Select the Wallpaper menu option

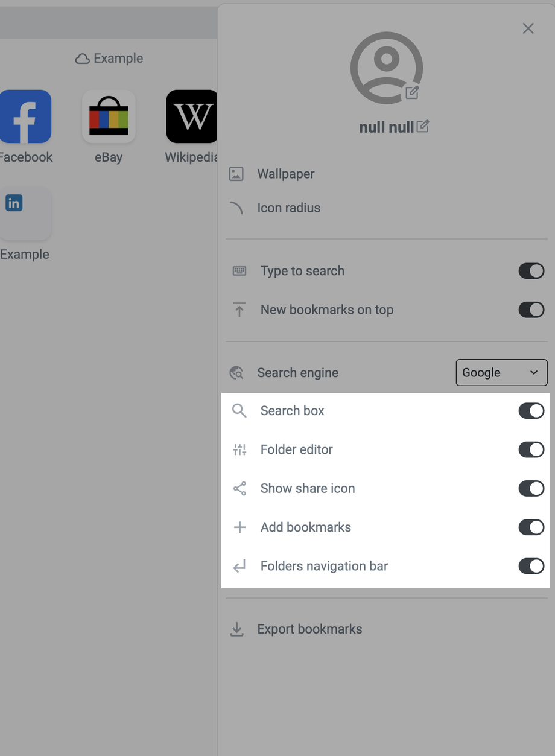286,174
